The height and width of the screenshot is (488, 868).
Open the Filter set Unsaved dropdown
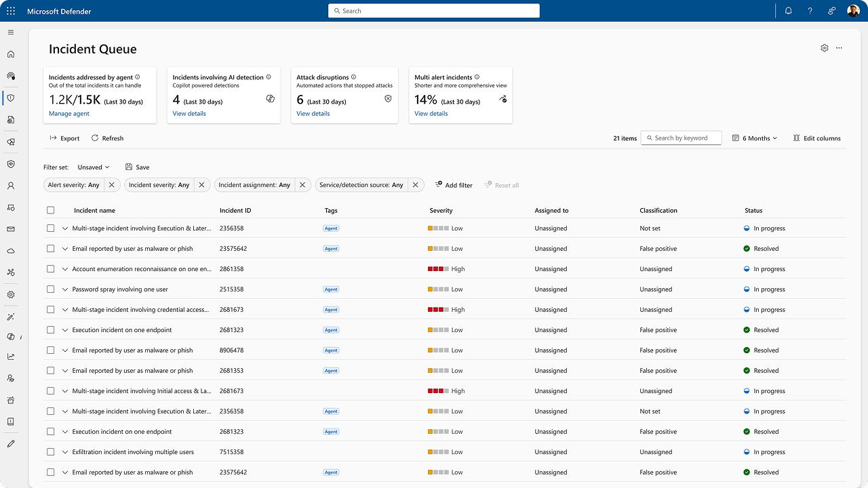point(94,167)
